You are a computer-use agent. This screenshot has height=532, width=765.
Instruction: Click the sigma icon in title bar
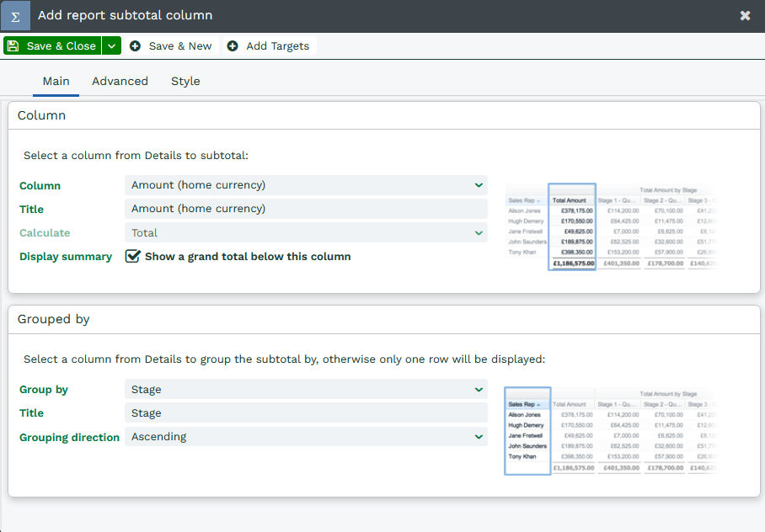tap(15, 16)
